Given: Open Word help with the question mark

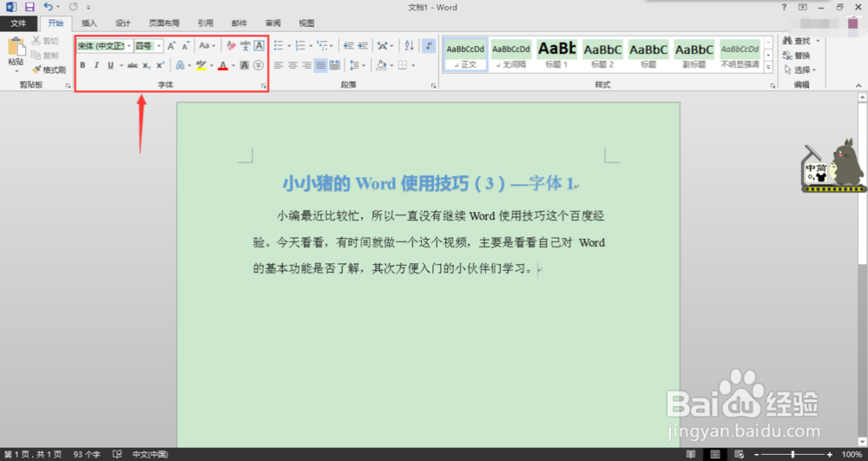Looking at the screenshot, I should tap(784, 7).
